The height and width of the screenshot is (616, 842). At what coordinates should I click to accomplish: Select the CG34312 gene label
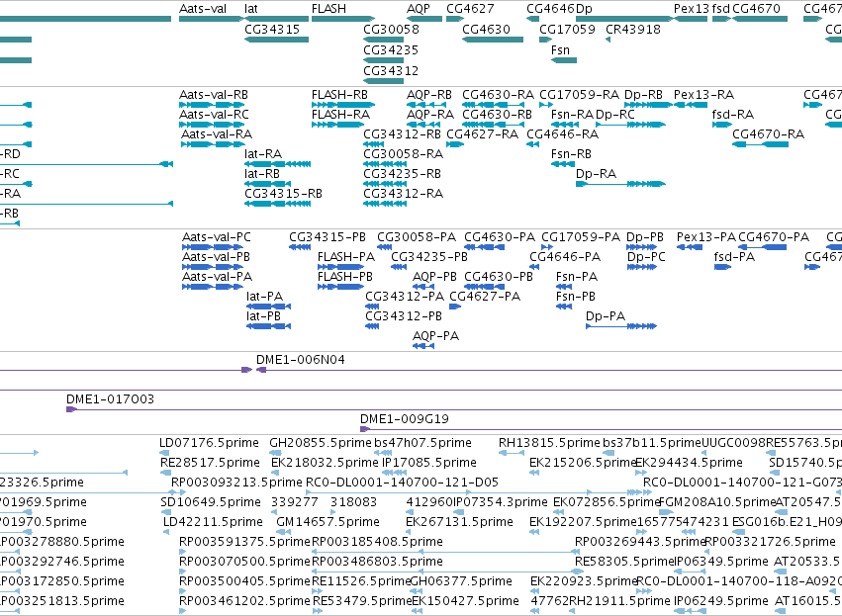pyautogui.click(x=391, y=71)
